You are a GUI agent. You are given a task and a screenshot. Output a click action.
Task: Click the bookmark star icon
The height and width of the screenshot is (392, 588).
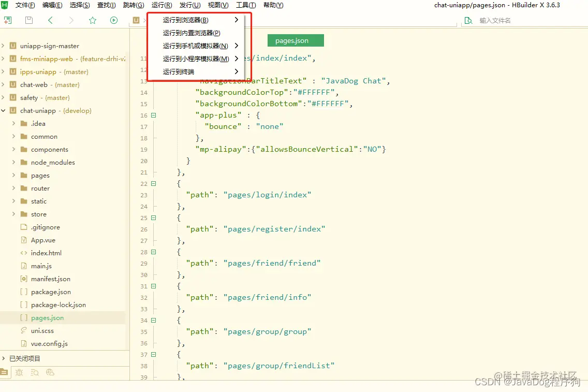93,20
